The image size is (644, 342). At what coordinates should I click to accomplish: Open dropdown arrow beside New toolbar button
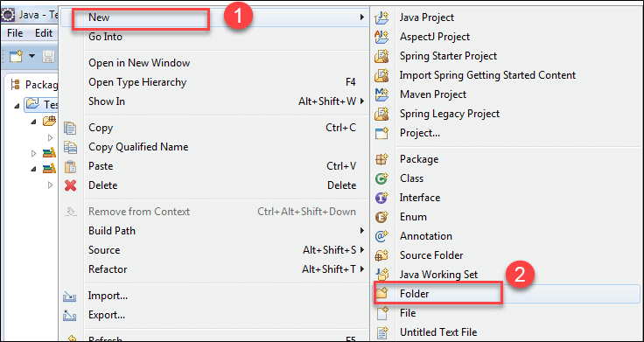tap(31, 56)
